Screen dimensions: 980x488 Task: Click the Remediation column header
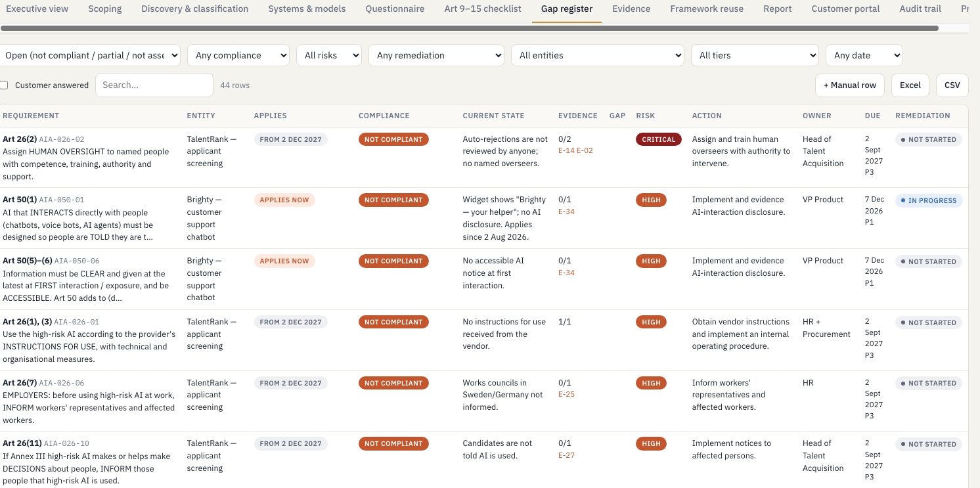(923, 116)
